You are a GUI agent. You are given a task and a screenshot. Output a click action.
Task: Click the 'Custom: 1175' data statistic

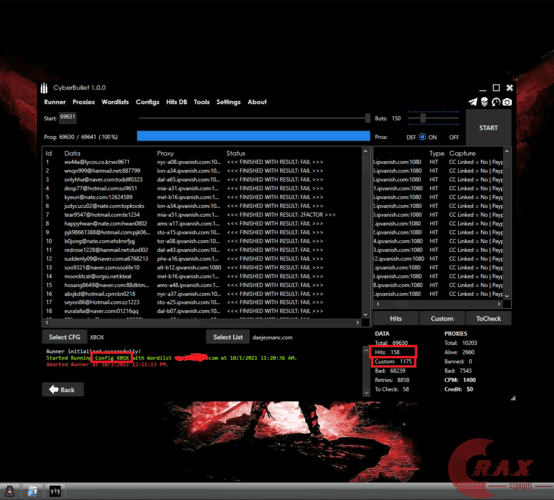coord(393,361)
